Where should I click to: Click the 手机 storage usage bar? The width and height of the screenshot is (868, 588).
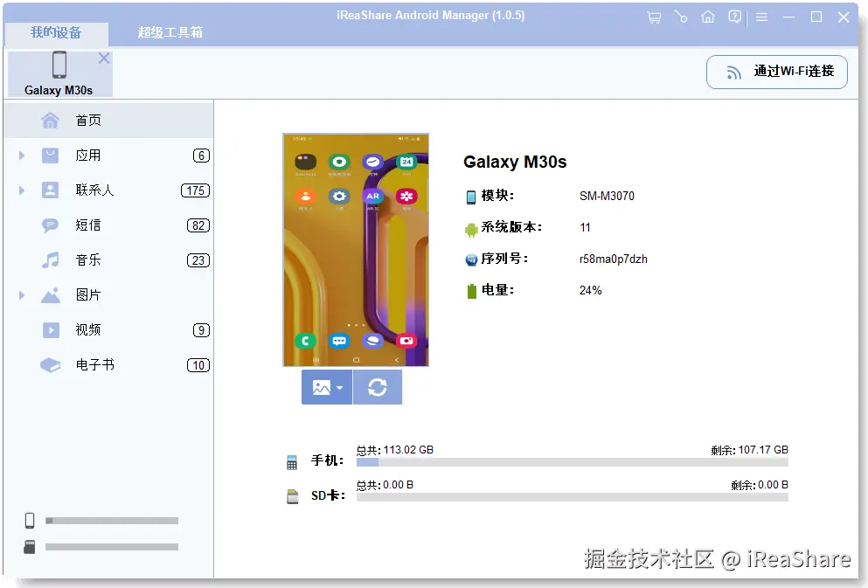(573, 462)
